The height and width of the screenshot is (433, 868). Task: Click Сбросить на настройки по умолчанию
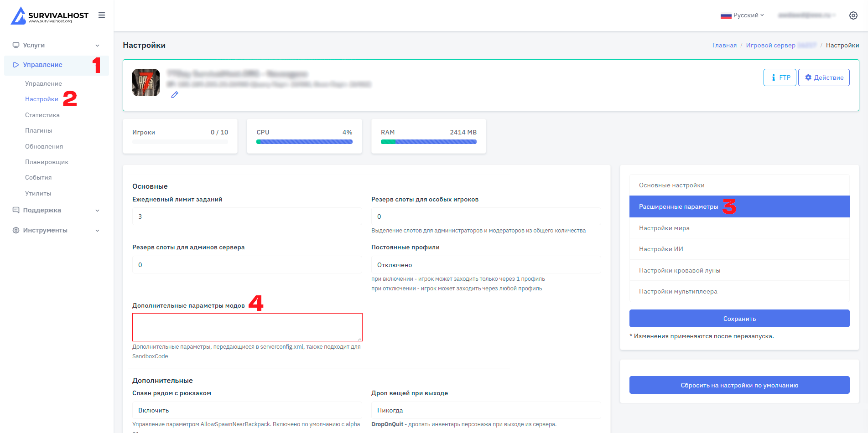tap(739, 385)
